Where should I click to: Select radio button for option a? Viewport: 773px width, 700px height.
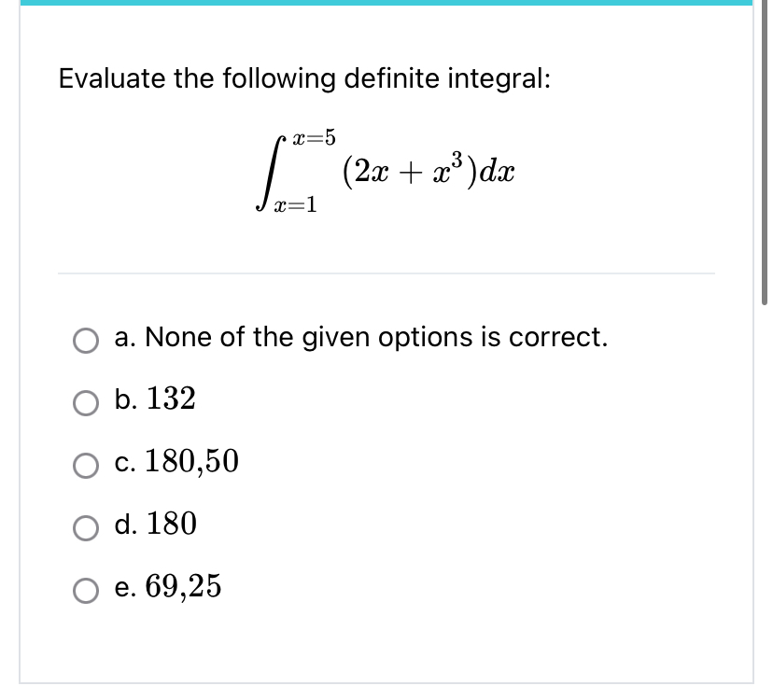87,342
